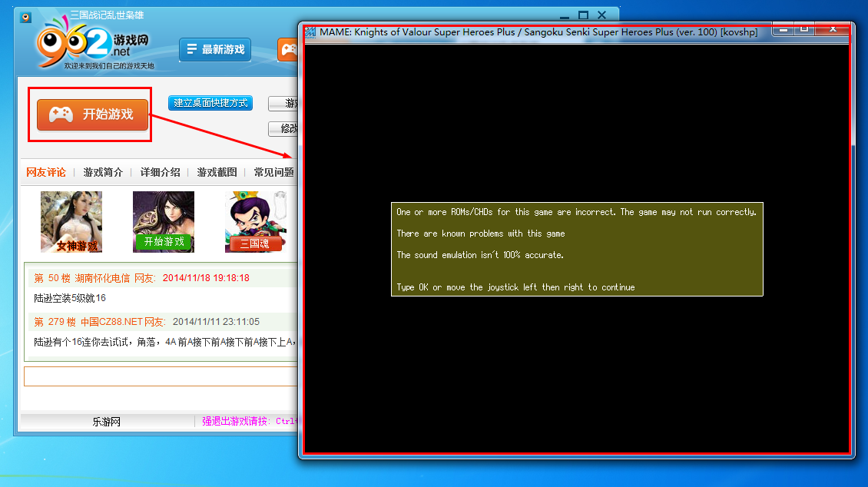The width and height of the screenshot is (868, 487).
Task: Click the thumbnail with green 开始游戏 label
Action: [164, 222]
